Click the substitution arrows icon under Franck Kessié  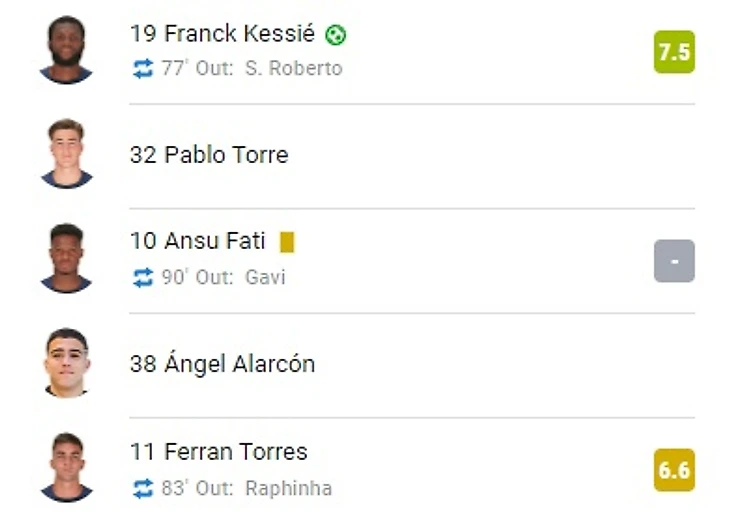point(143,68)
